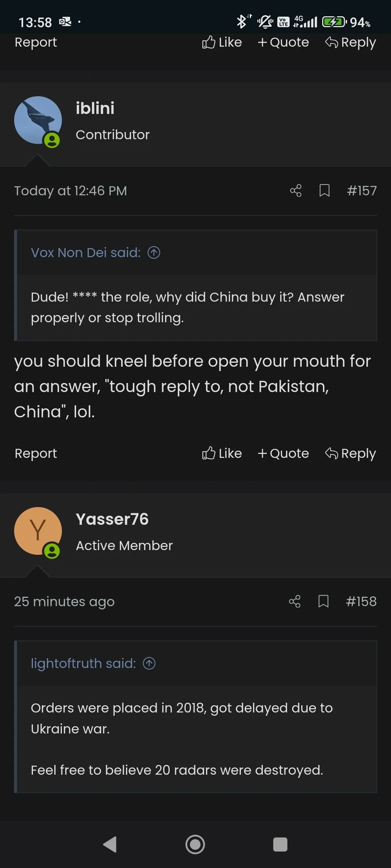The height and width of the screenshot is (868, 391).
Task: Share Yasser76's post using the share icon
Action: click(295, 601)
